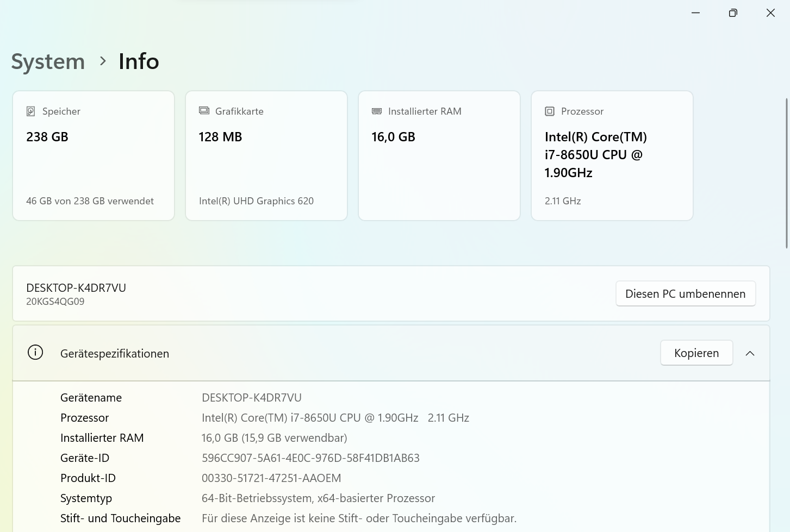Click the vertical scrollbar of the settings page
The width and height of the screenshot is (790, 532).
787,173
